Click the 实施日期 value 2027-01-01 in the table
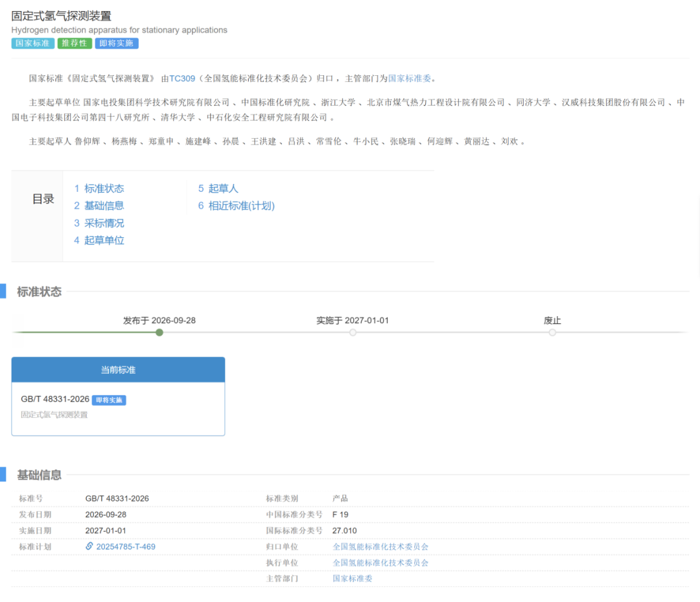 tap(106, 531)
